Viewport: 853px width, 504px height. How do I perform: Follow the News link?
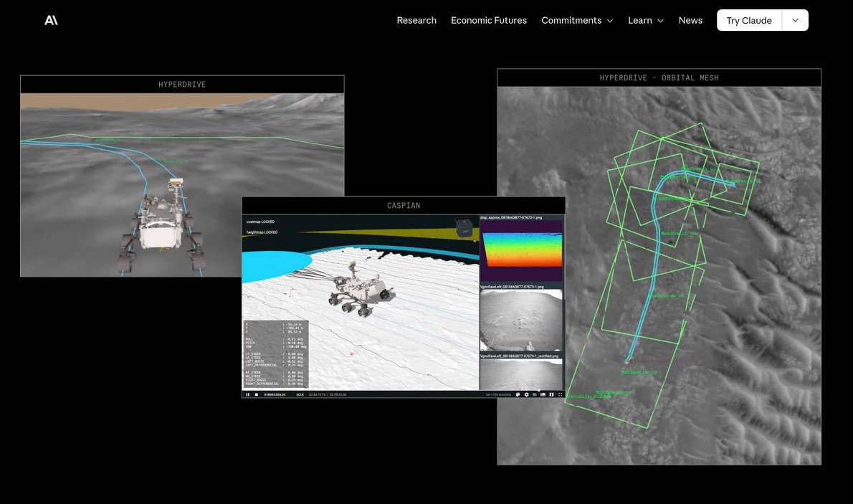[x=690, y=20]
